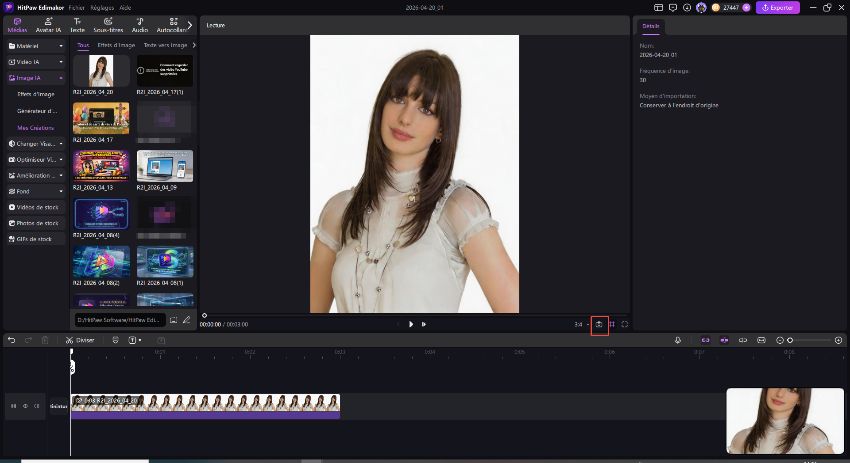This screenshot has width=850, height=463.
Task: Open the Avatar IA tab
Action: point(48,25)
